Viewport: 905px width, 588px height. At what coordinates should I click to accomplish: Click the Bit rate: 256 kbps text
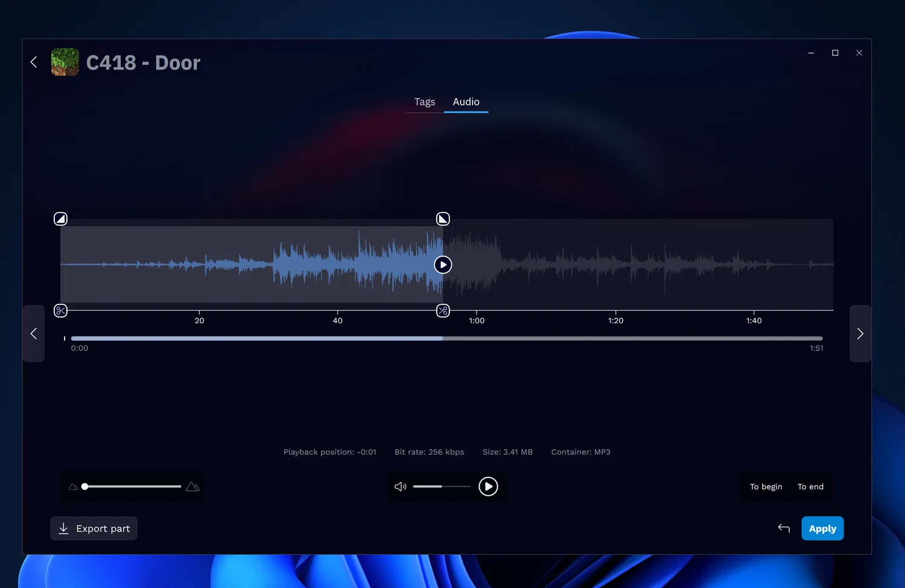coord(430,452)
